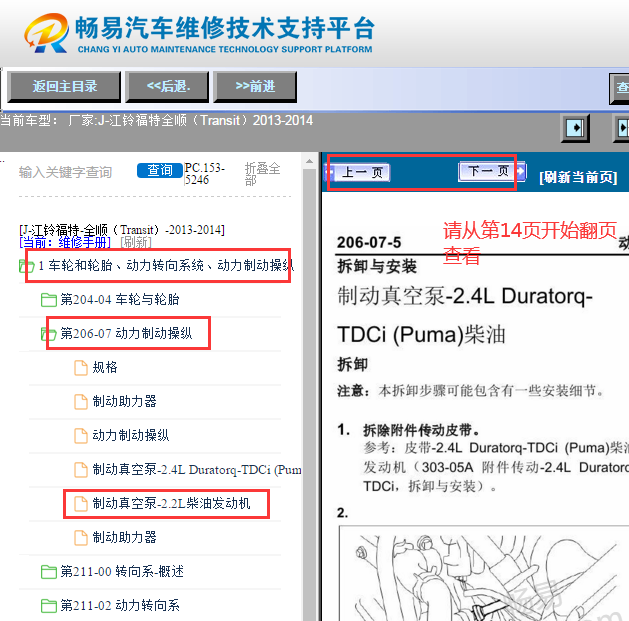Click document icon of last 制动助力器 entry
Viewport: 629px width, 621px height.
pyautogui.click(x=81, y=538)
